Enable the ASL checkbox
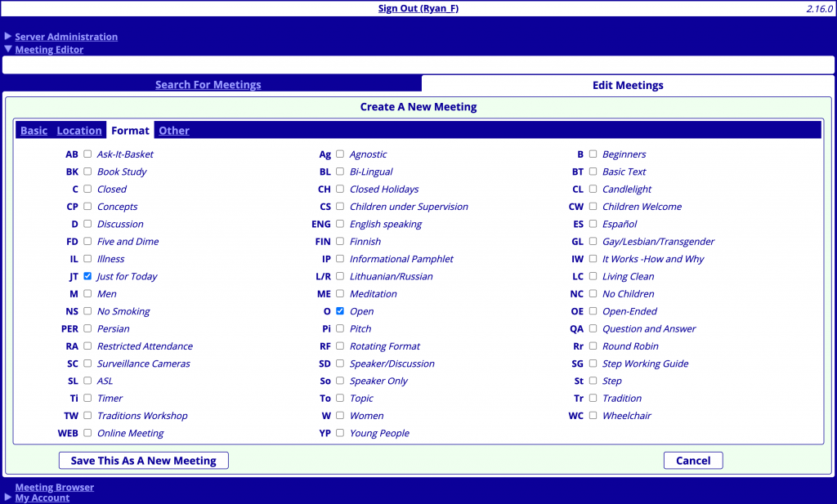Screen dimensions: 837x504 (x=87, y=381)
